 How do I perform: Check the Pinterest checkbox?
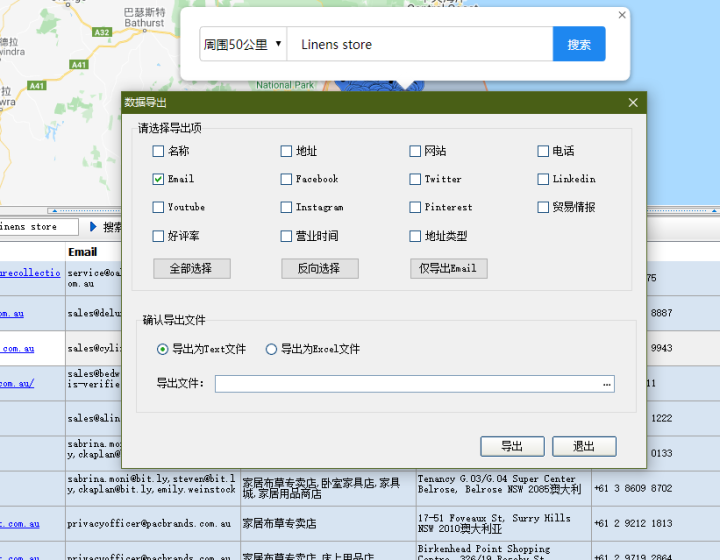415,207
